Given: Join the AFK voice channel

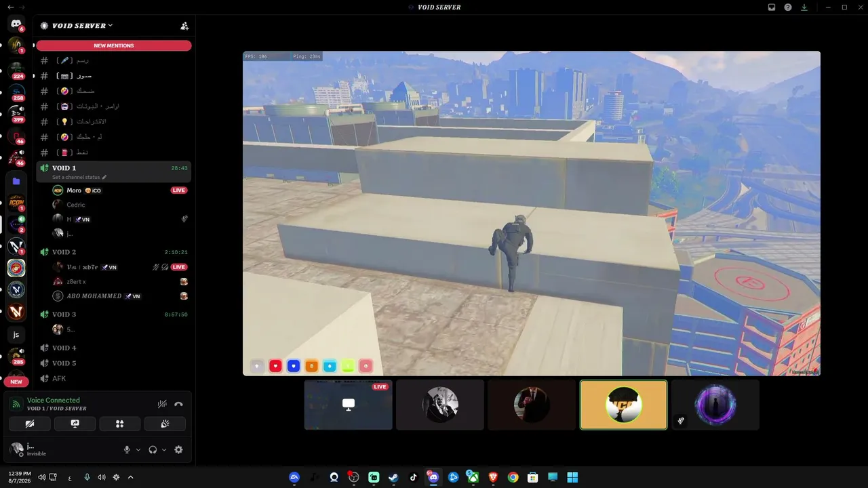Looking at the screenshot, I should pyautogui.click(x=114, y=378).
